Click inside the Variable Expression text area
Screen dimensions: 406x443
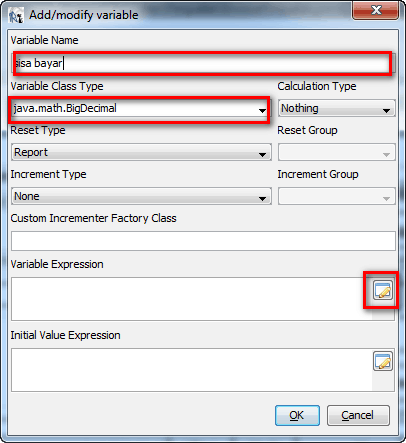192,299
